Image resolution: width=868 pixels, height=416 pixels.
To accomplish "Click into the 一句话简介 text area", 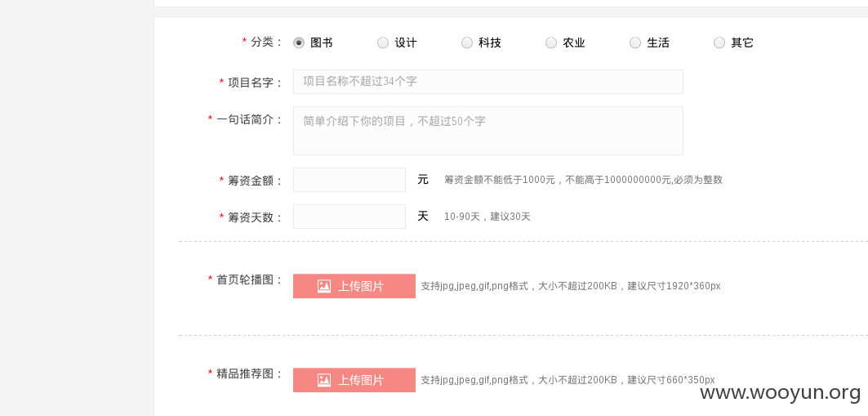I will pyautogui.click(x=488, y=131).
